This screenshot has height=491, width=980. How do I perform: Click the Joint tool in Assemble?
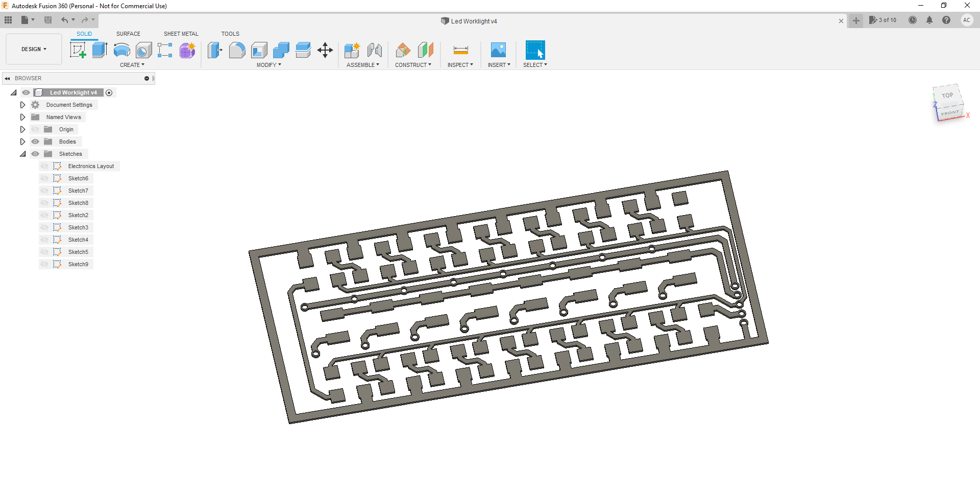tap(375, 50)
